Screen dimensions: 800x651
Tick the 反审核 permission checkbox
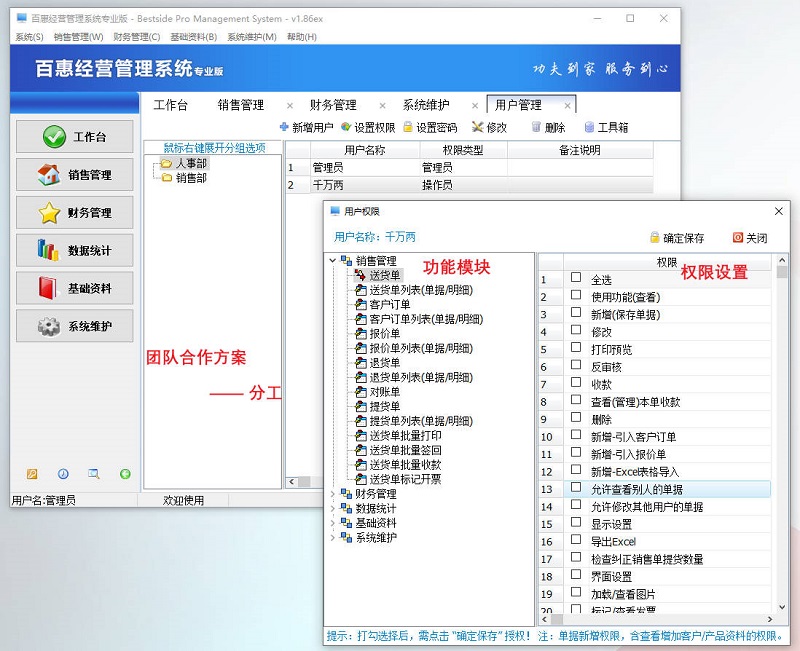(576, 364)
